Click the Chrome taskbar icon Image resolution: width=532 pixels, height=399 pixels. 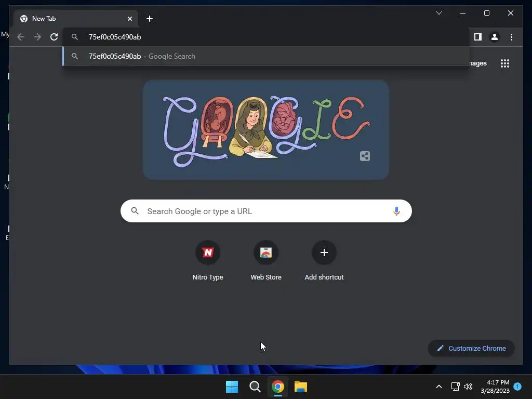point(278,387)
